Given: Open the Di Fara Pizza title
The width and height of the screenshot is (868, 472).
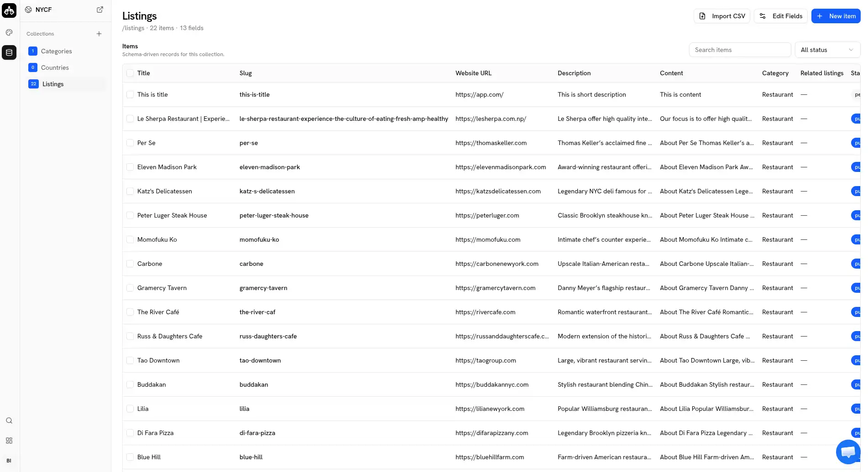Looking at the screenshot, I should click(155, 433).
